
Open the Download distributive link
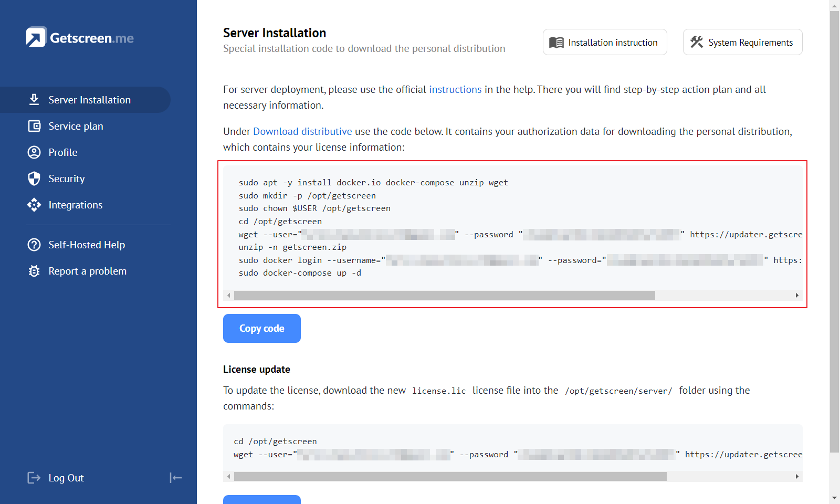click(x=302, y=131)
